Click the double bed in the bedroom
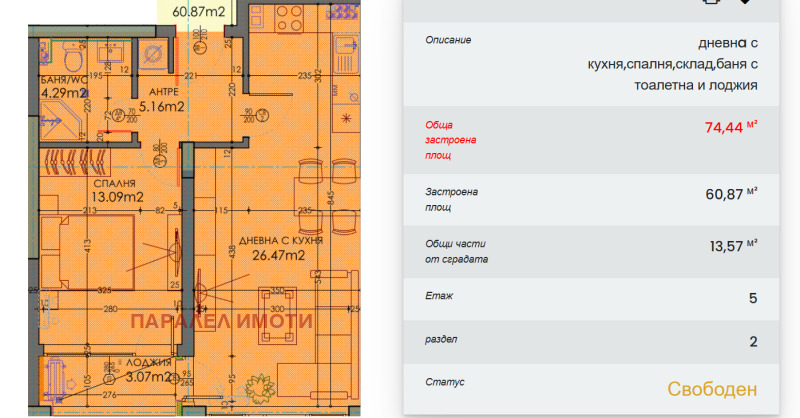Viewport: 800px width, 418px height. tap(85, 250)
